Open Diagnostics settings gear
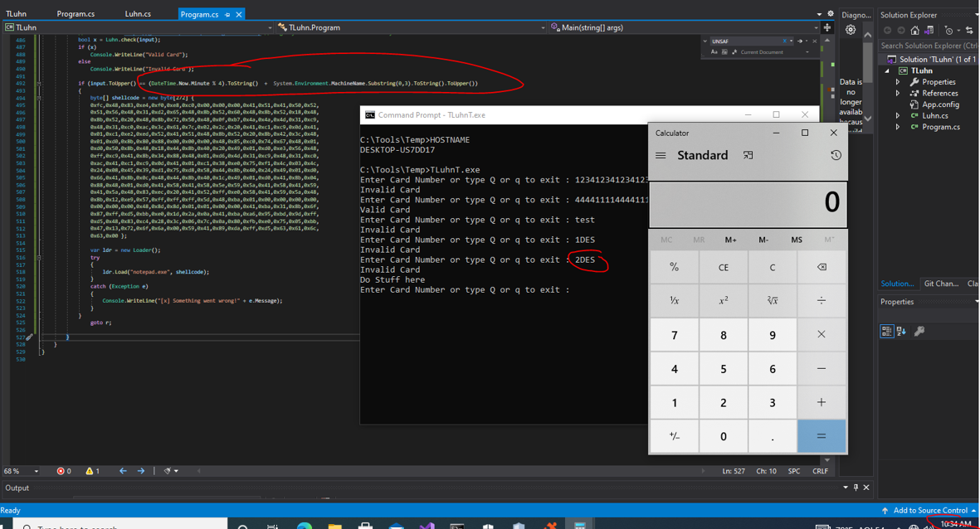This screenshot has height=529, width=980. 850,29
